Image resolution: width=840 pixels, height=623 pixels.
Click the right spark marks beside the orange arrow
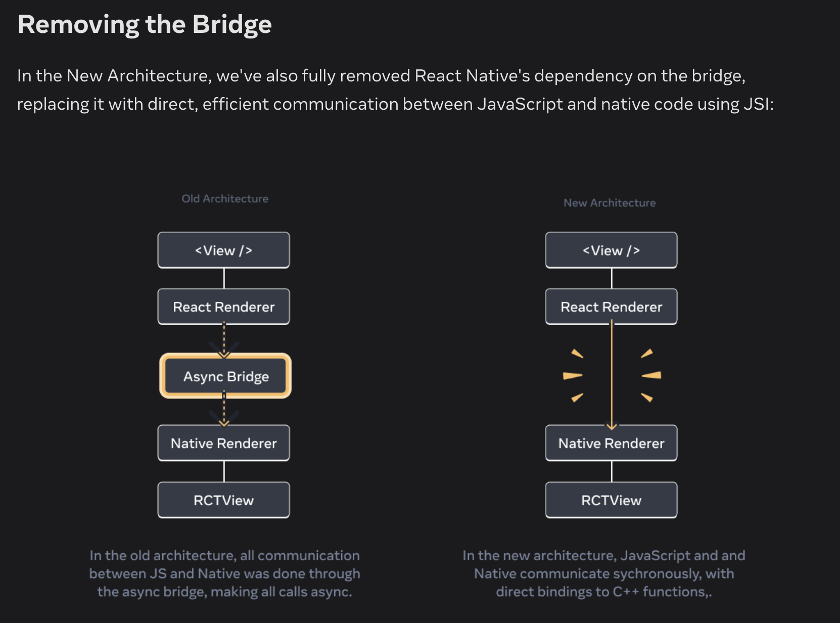pyautogui.click(x=650, y=375)
